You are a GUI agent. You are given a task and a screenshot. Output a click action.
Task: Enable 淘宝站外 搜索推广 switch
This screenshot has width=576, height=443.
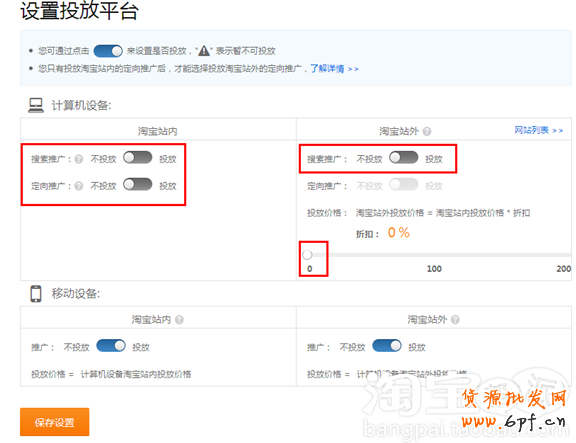point(404,158)
